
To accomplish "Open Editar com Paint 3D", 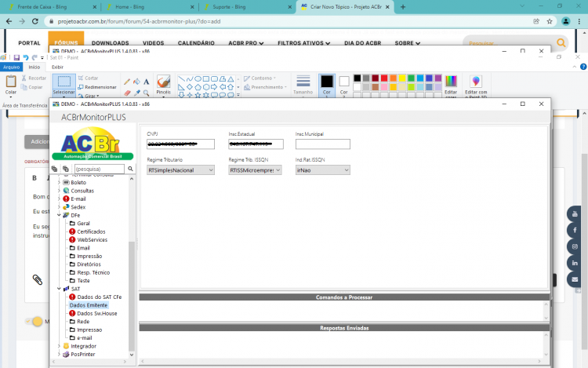I will [476, 86].
